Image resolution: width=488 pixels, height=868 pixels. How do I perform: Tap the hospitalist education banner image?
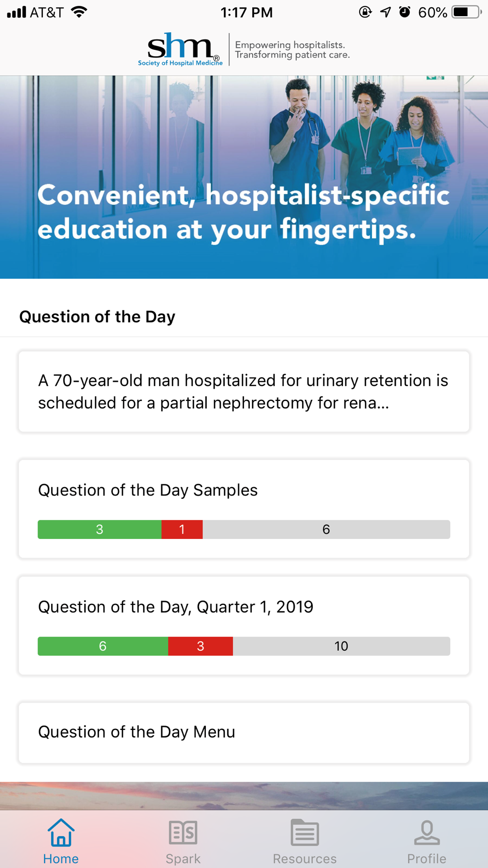pos(244,177)
